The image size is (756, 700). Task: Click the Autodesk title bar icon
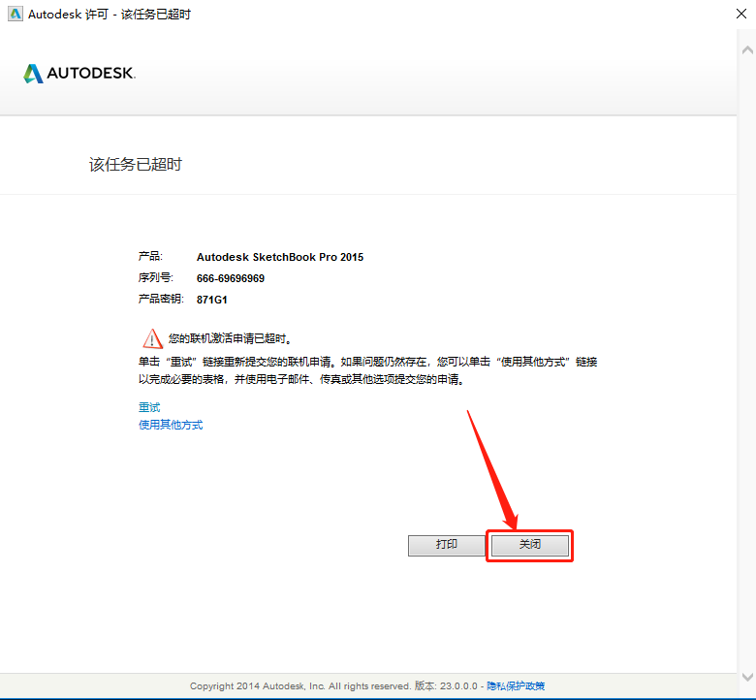coord(16,14)
